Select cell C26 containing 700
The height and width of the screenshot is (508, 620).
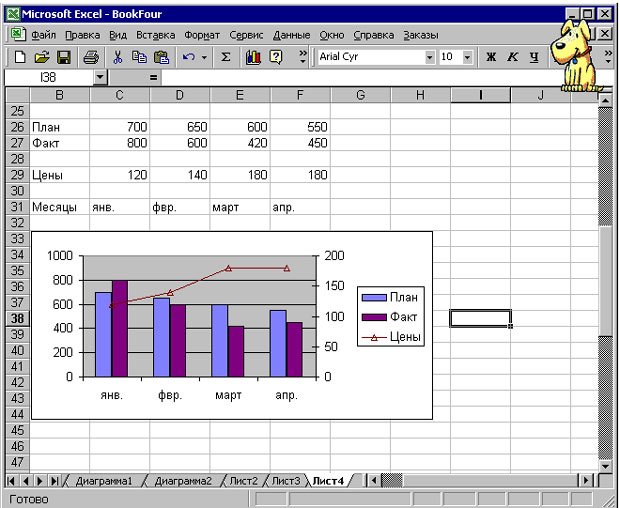point(120,128)
